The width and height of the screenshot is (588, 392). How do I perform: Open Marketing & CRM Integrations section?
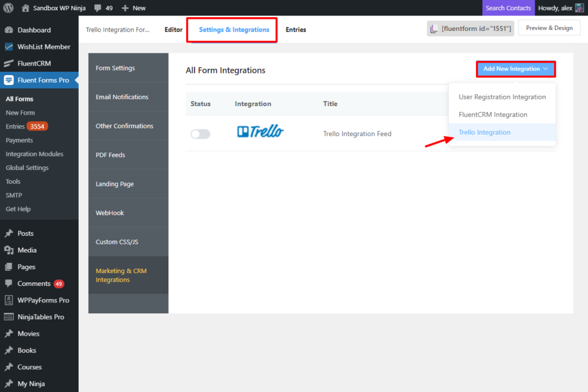pyautogui.click(x=128, y=275)
